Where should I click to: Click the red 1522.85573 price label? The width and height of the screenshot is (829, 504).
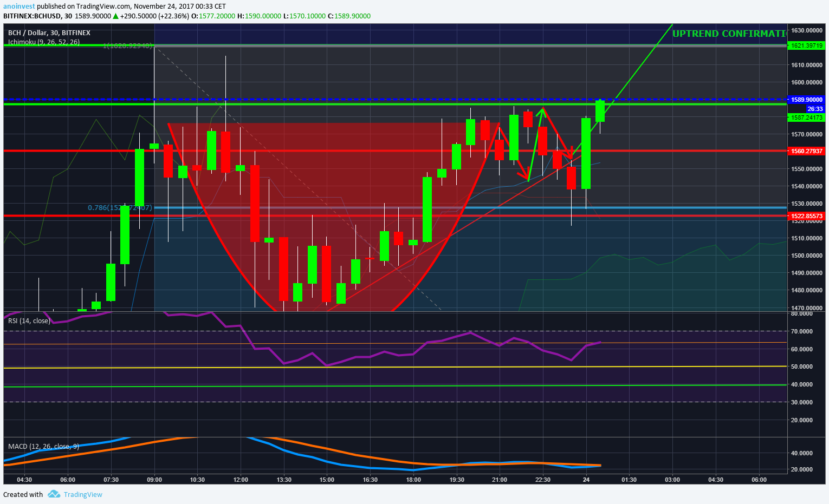pyautogui.click(x=807, y=216)
